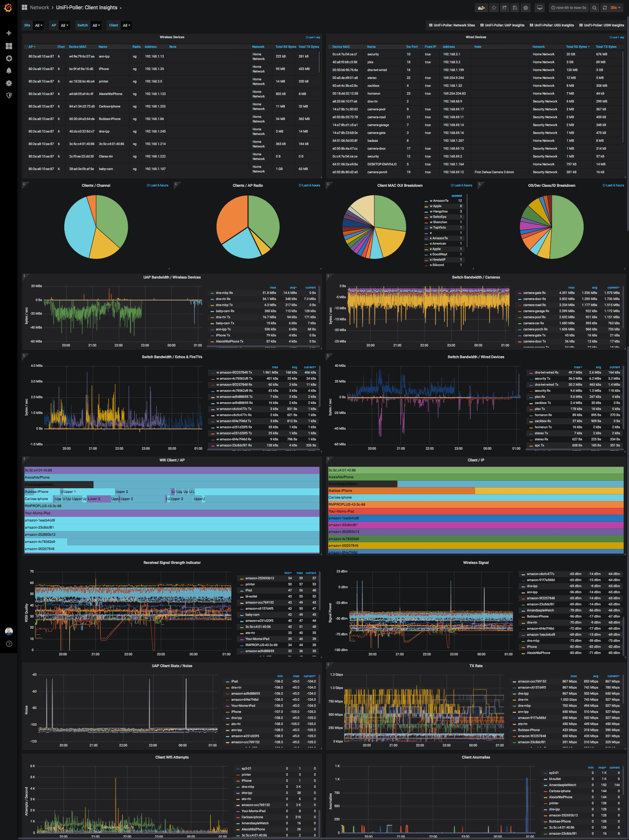The height and width of the screenshot is (840, 629).
Task: Click the cycle view mode monitor icon
Action: pos(539,7)
